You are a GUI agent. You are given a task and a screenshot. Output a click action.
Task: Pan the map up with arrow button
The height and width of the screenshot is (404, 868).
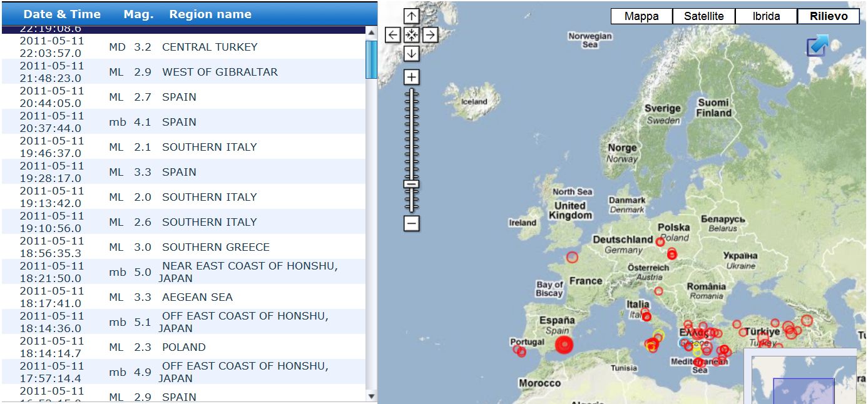pos(411,16)
